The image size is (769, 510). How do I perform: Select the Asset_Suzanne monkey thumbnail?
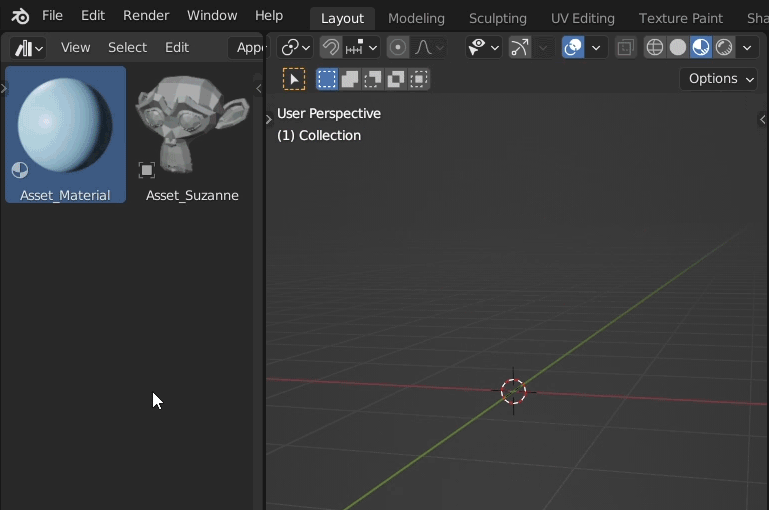pos(192,125)
